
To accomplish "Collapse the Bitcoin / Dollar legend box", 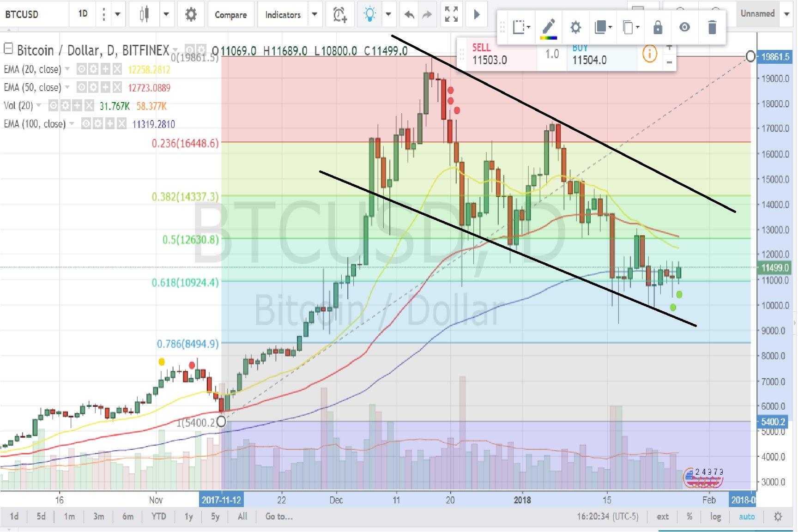I will tap(8, 48).
